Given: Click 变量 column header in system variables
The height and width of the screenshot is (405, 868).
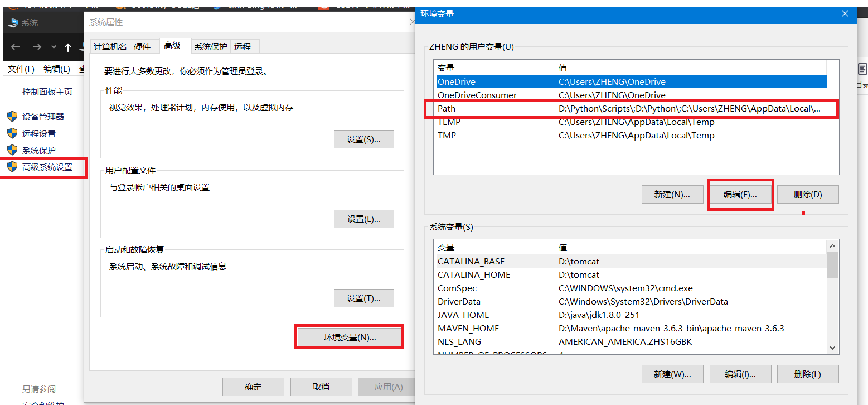Looking at the screenshot, I should pos(494,247).
